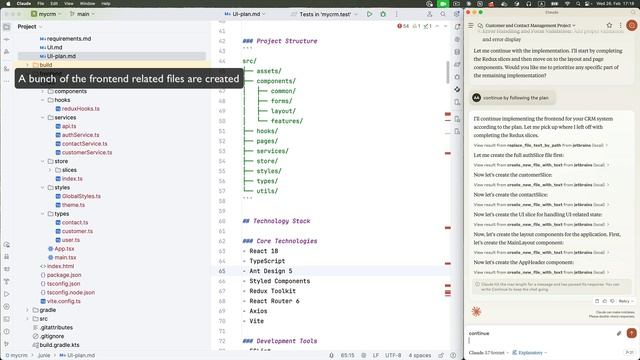Star the Customer and Contact Management chat

tap(609, 25)
